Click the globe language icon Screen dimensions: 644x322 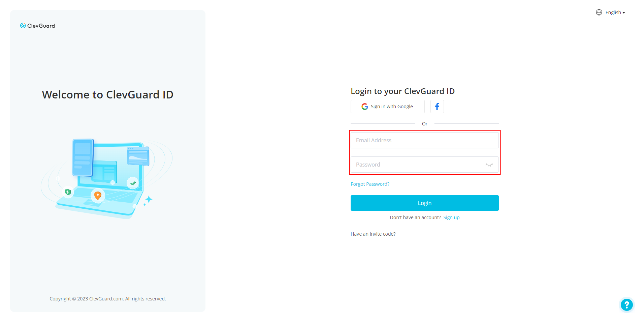pyautogui.click(x=599, y=12)
